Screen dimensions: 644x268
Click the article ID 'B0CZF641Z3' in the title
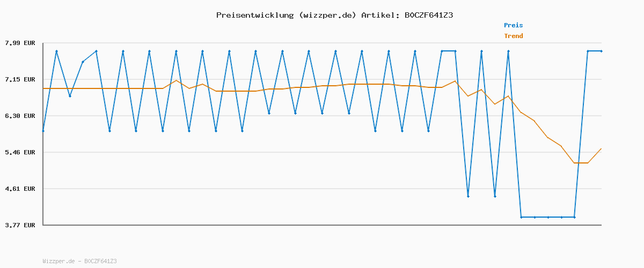[x=428, y=15]
